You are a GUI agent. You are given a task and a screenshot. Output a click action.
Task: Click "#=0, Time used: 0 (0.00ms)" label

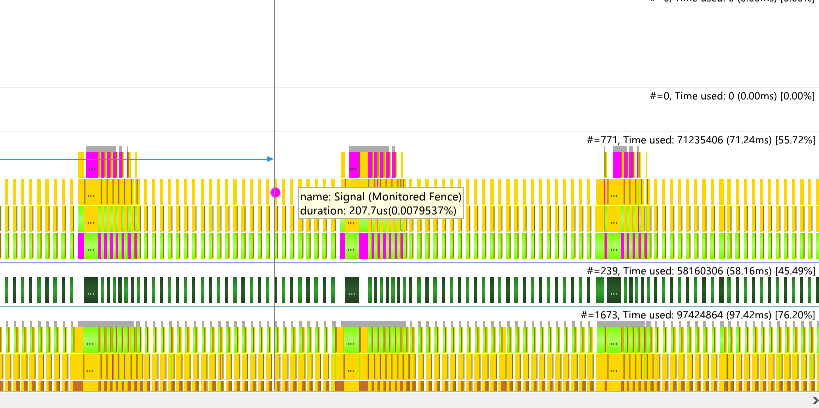[x=732, y=96]
